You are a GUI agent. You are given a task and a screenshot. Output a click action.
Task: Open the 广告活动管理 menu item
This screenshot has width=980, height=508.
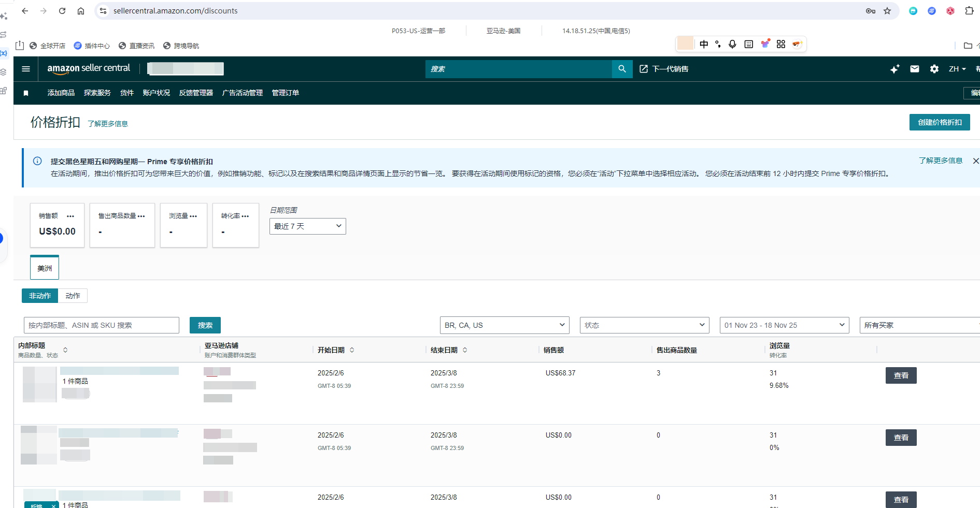tap(243, 93)
